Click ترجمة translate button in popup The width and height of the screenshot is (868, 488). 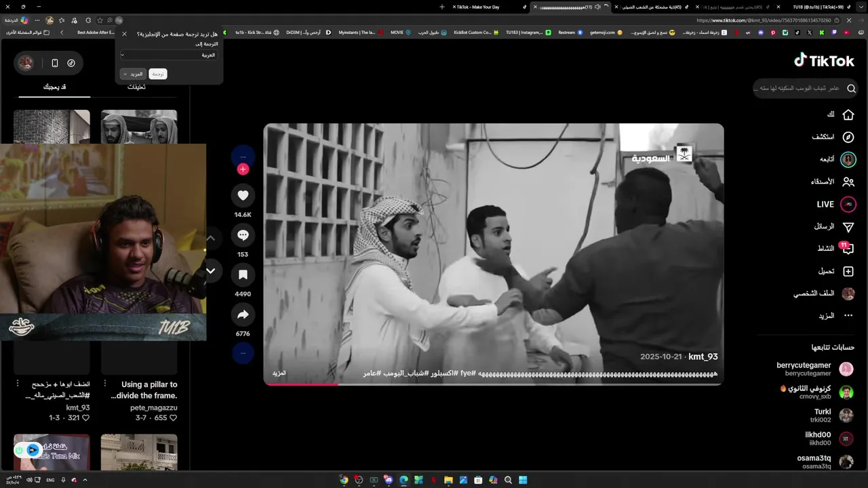coord(157,74)
